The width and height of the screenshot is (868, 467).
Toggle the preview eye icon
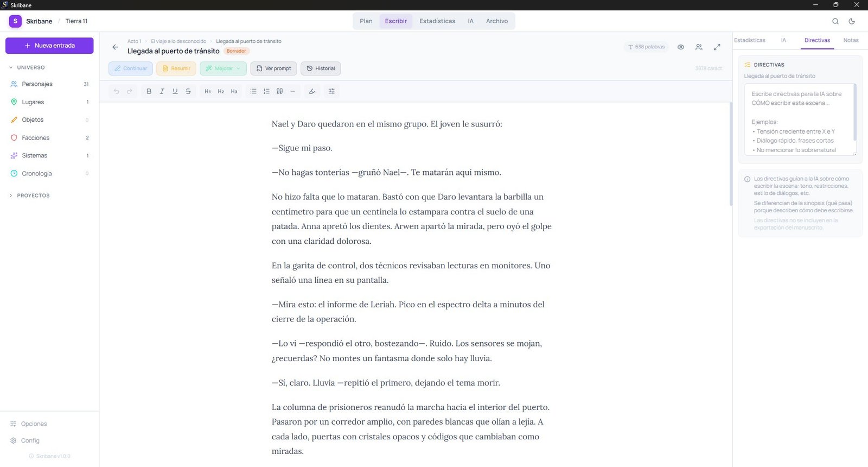coord(681,47)
